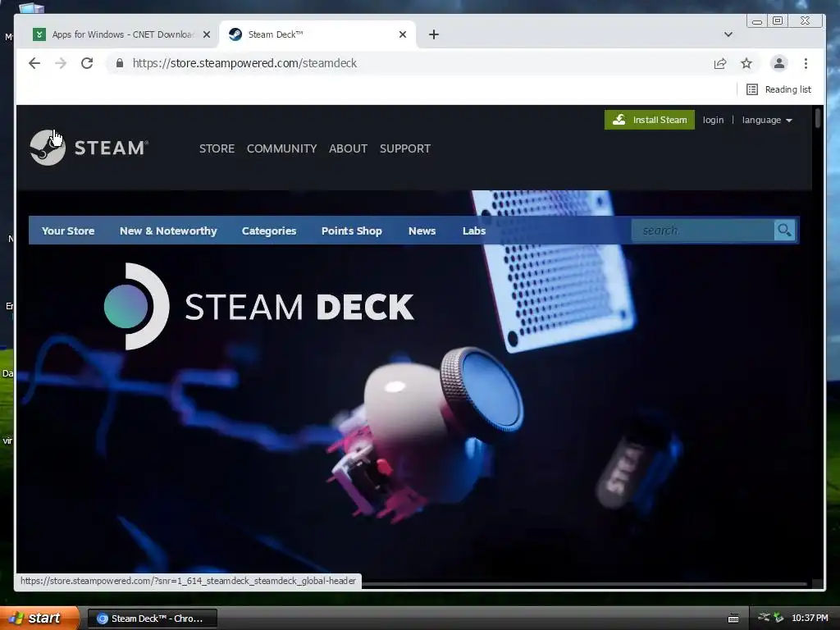Click the Steam Deck logo emblem
840x630 pixels.
[137, 307]
